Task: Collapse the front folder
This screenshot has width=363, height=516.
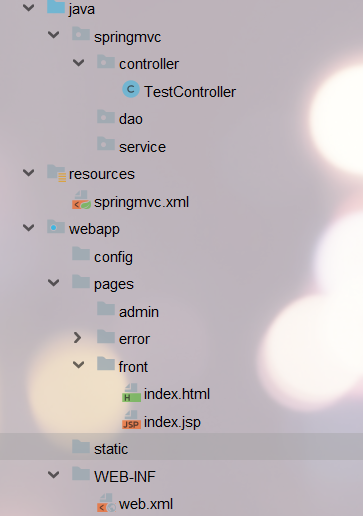Action: pyautogui.click(x=79, y=365)
